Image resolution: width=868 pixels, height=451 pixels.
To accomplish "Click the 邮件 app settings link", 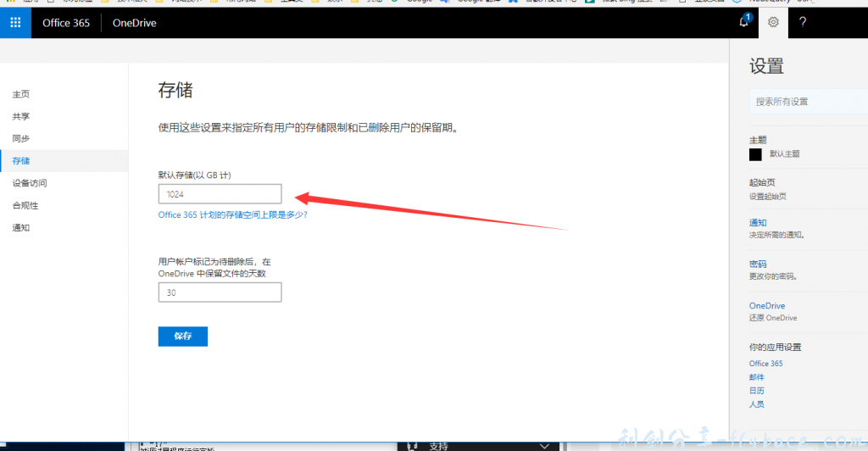I will point(756,377).
